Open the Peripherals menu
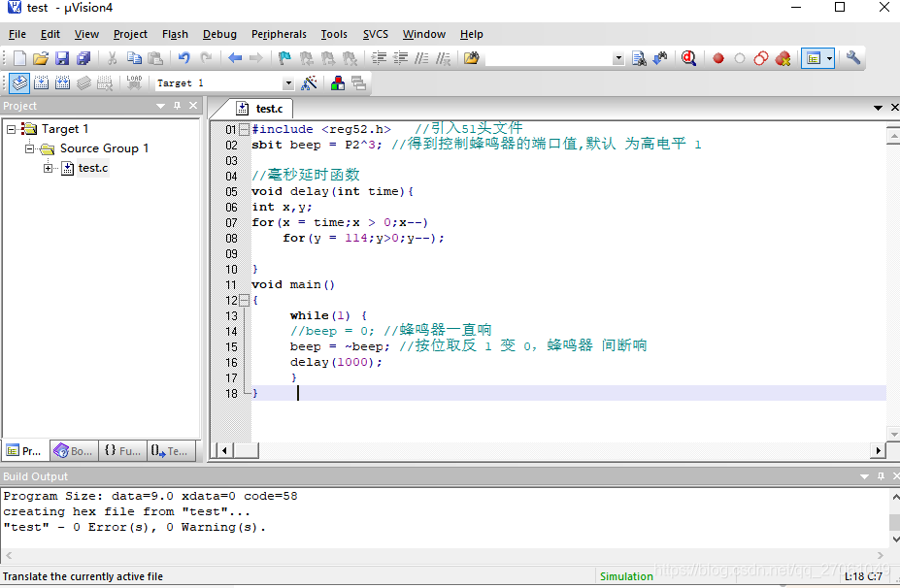This screenshot has height=588, width=900. click(x=279, y=34)
